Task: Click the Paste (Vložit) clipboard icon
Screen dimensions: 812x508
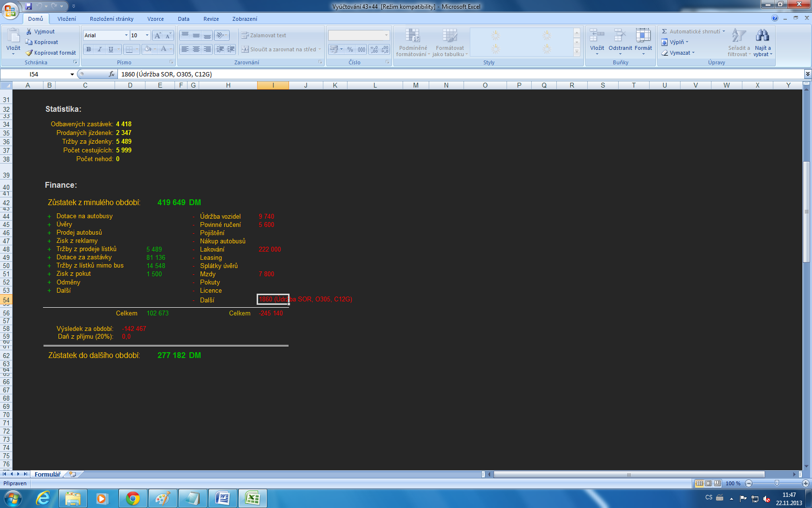Action: click(x=13, y=36)
